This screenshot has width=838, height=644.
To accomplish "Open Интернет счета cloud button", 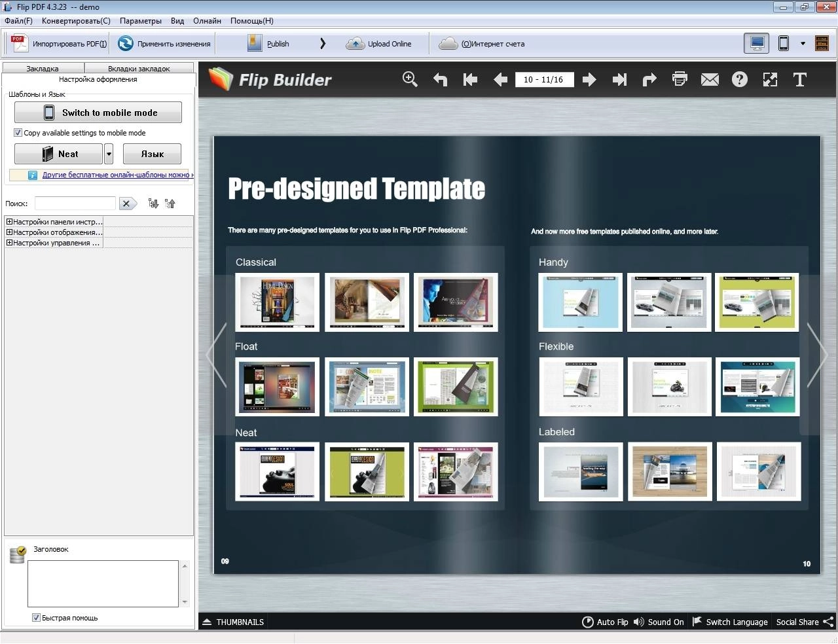I will click(482, 44).
